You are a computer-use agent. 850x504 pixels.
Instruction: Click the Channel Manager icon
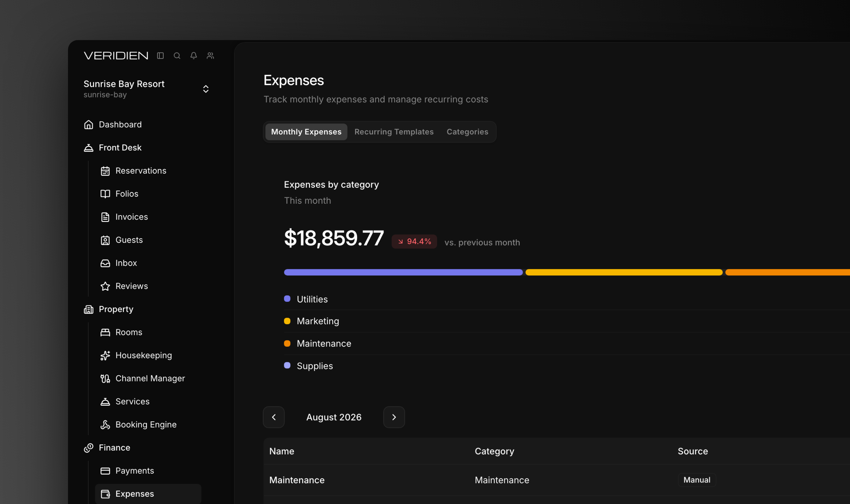click(105, 379)
